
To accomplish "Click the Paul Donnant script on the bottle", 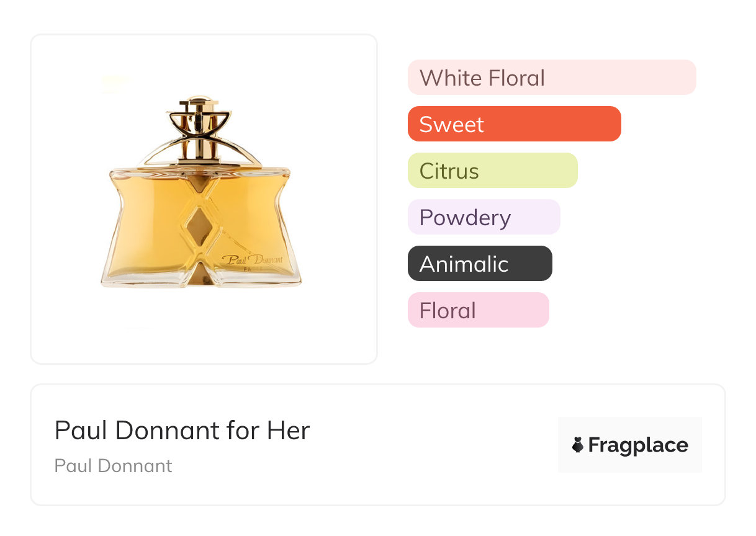I will coord(252,259).
